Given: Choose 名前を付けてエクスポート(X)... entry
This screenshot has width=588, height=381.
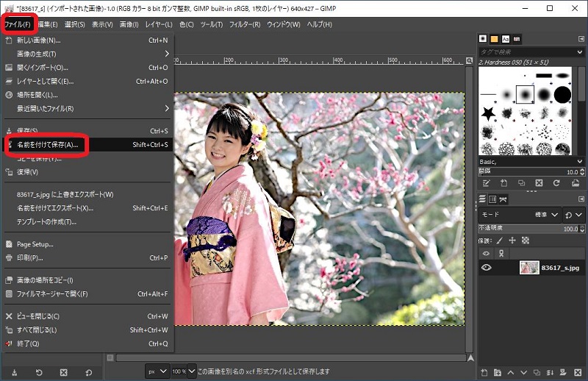Looking at the screenshot, I should (87, 208).
